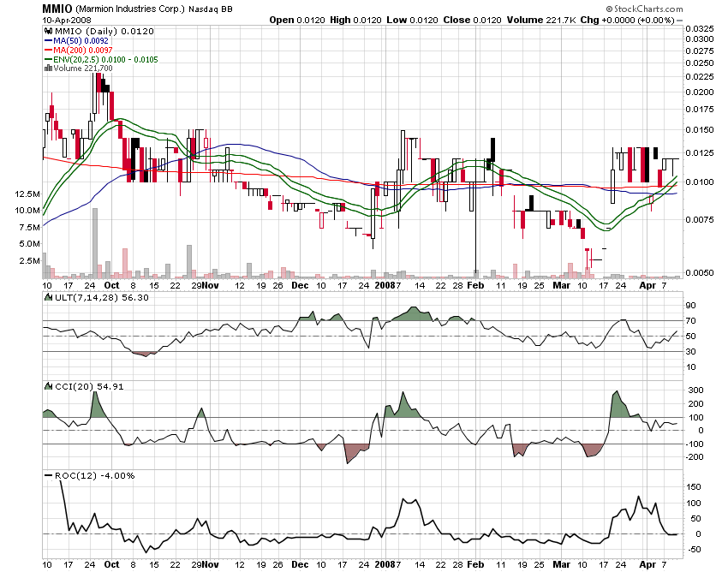Click the Open 0.0120 value
Image resolution: width=728 pixels, height=572 pixels.
(297, 21)
